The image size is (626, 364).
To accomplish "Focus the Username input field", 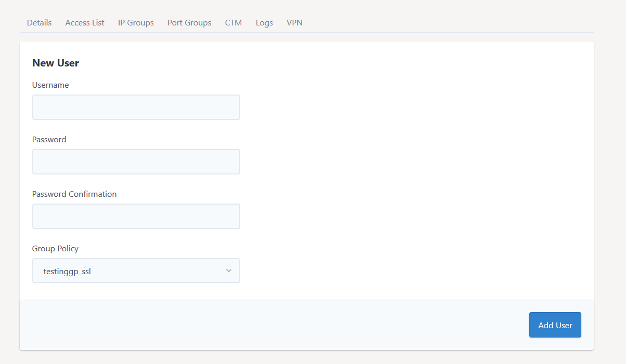I will 136,107.
